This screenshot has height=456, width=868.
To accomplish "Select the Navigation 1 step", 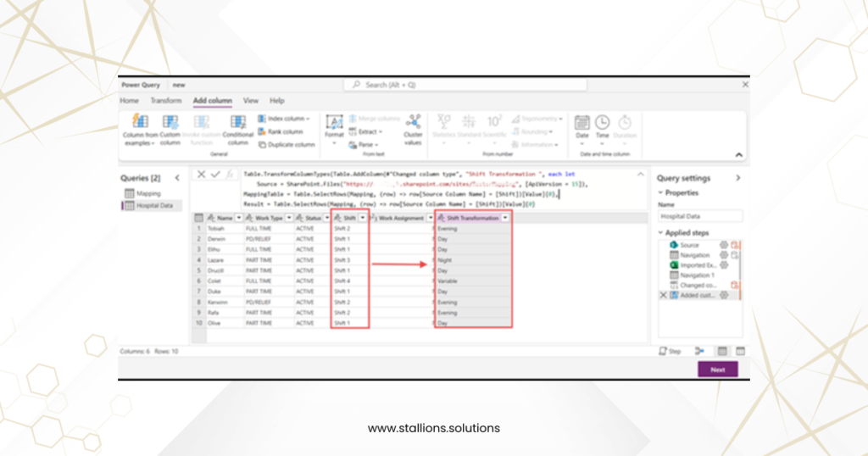I will [698, 275].
